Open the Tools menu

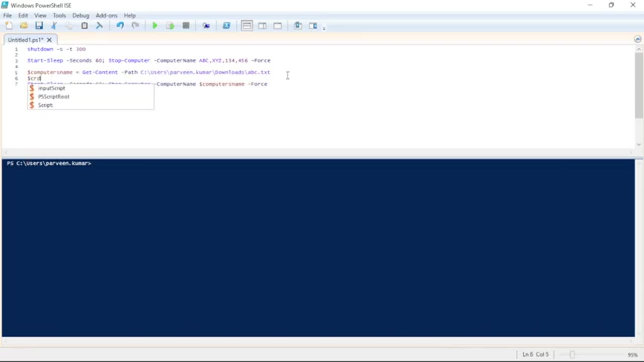59,16
